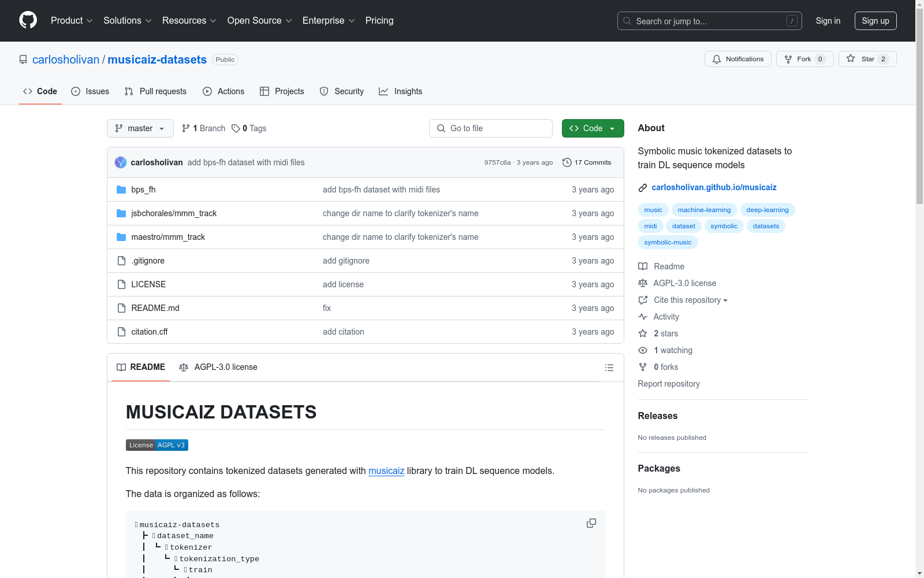Select the README tab
The image size is (924, 578).
coord(141,367)
